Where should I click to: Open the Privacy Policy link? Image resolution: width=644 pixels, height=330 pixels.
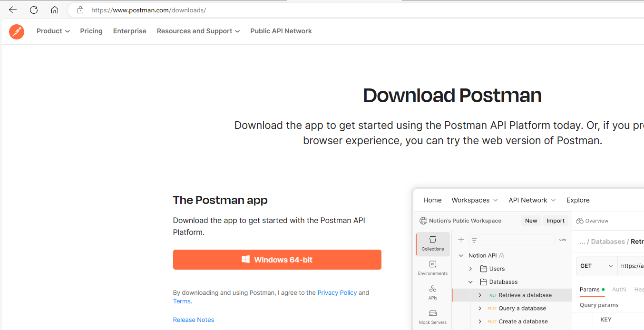click(x=337, y=292)
